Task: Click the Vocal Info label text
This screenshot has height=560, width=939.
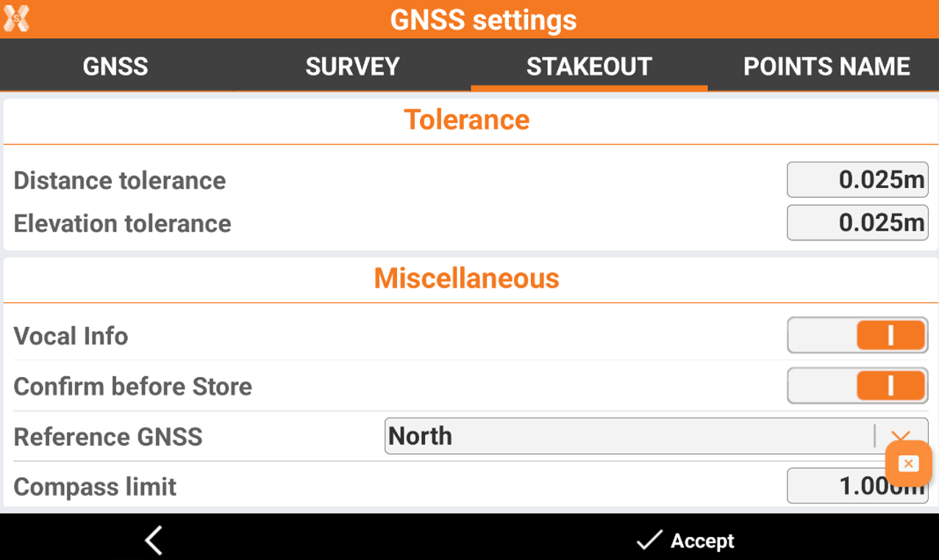Action: [x=71, y=336]
